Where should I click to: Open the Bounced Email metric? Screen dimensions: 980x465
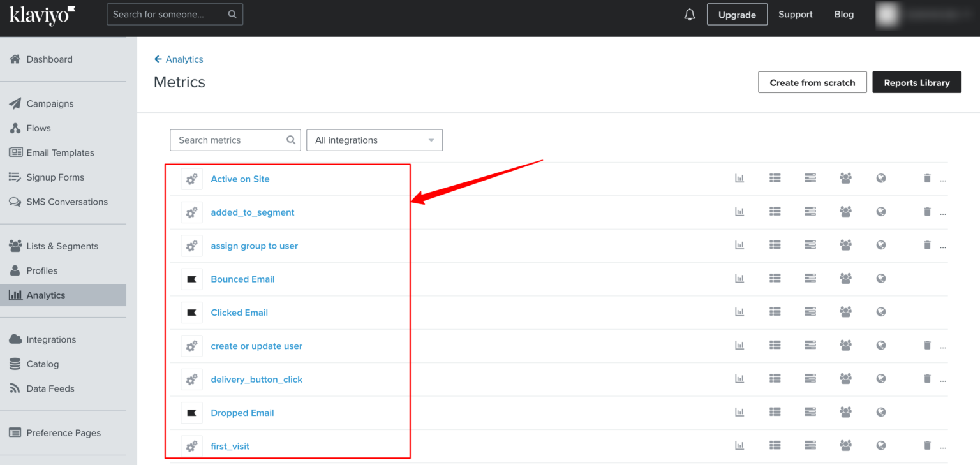pyautogui.click(x=242, y=279)
